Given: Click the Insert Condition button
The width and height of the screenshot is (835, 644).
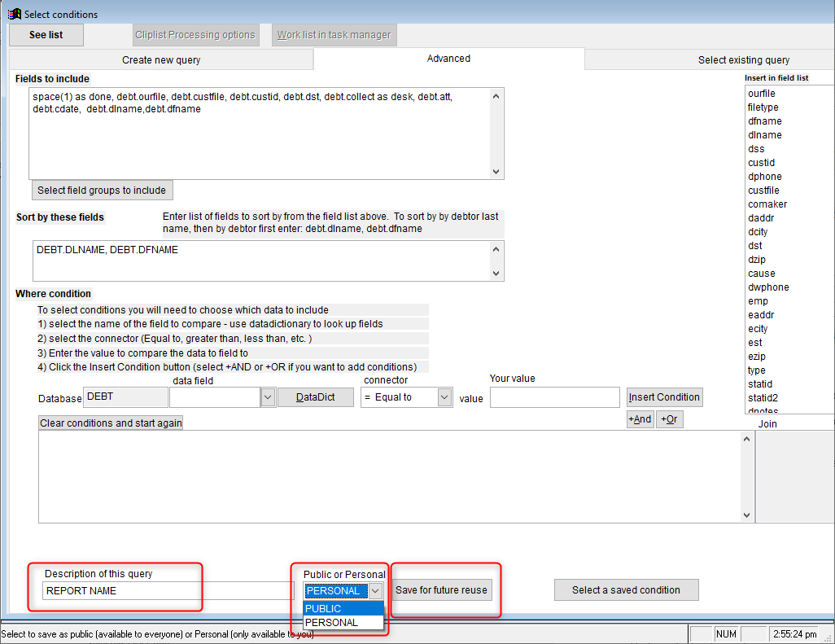Looking at the screenshot, I should [x=664, y=396].
